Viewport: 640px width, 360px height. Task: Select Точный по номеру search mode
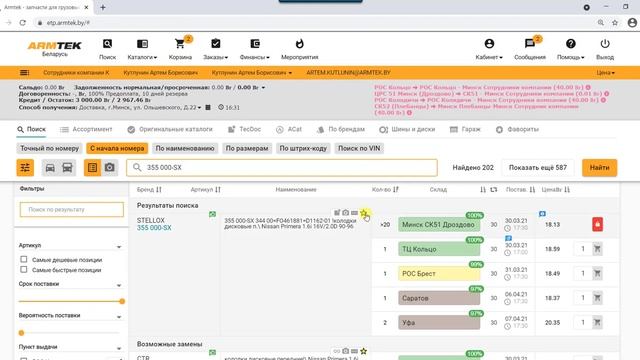tap(49, 148)
